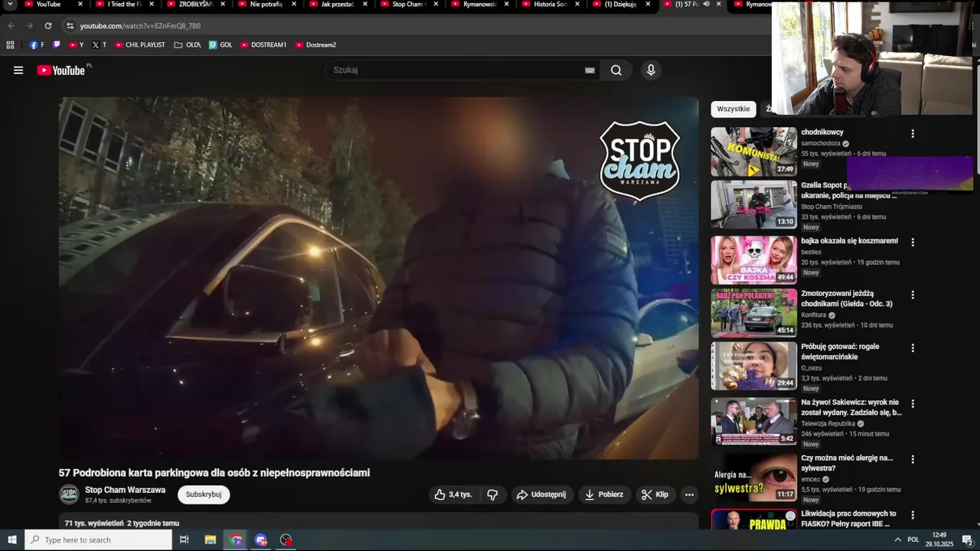Open options menu for Na żywo Sakiewicz video
Viewport: 980px width, 551px height.
(x=913, y=403)
